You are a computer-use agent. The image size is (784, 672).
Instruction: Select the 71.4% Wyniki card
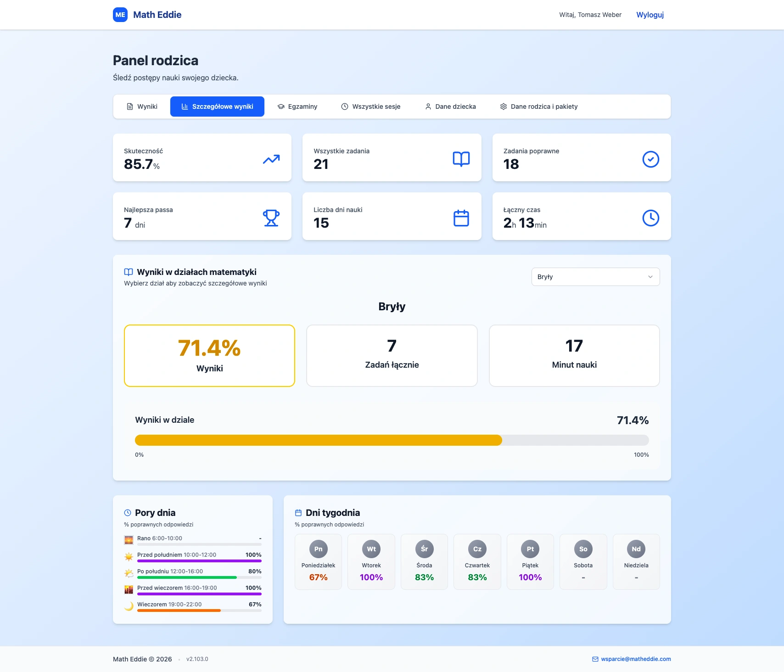click(209, 356)
